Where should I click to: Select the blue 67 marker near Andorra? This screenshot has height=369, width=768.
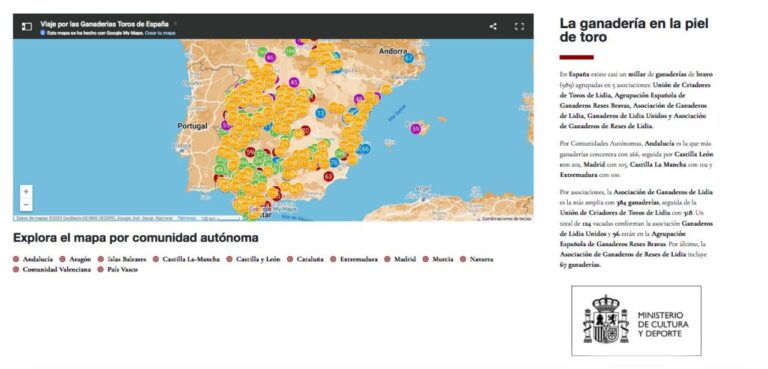[x=408, y=58]
